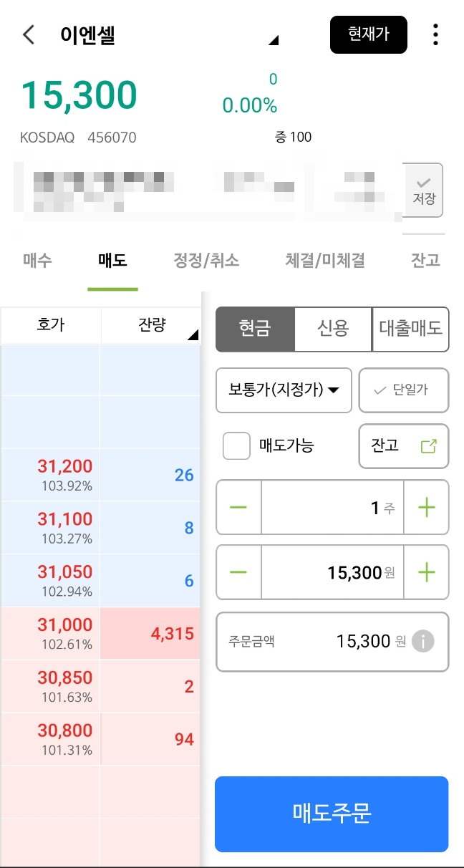Switch to the 매수 tab

click(37, 260)
